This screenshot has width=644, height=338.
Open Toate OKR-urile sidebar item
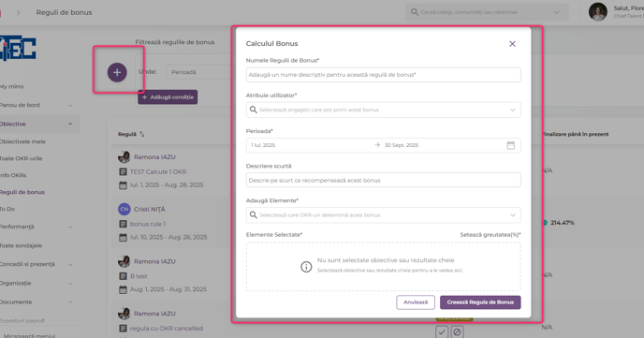[x=21, y=158]
